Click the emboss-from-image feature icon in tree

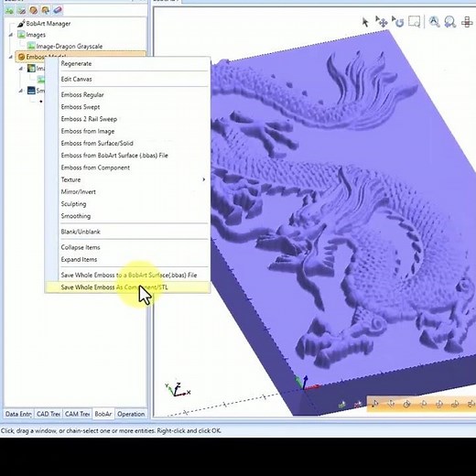(31, 68)
